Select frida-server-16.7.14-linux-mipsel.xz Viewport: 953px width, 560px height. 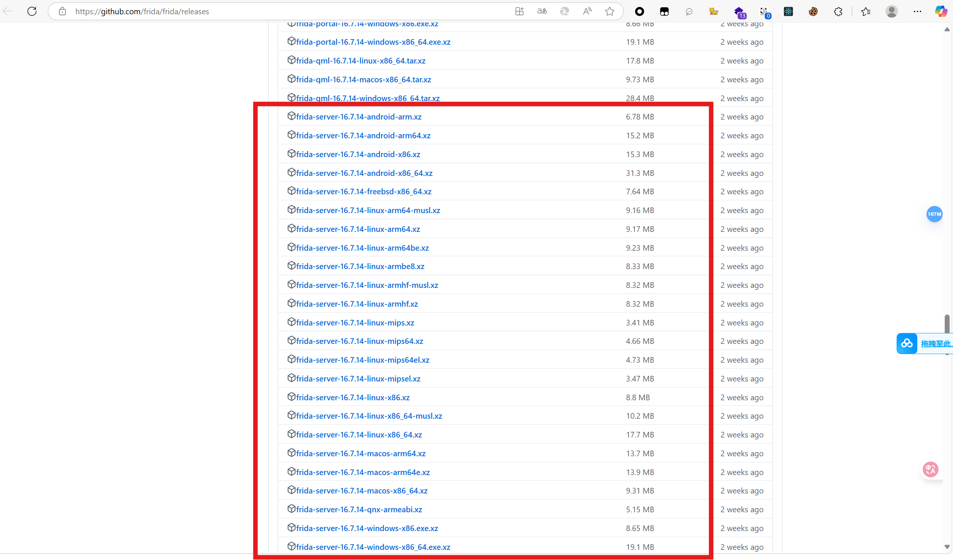(358, 378)
